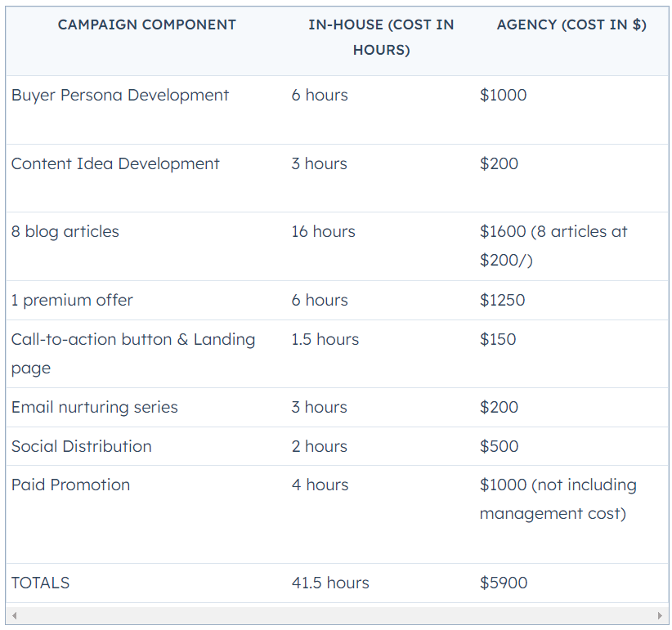Select the 8 blog articles row label

(x=65, y=232)
